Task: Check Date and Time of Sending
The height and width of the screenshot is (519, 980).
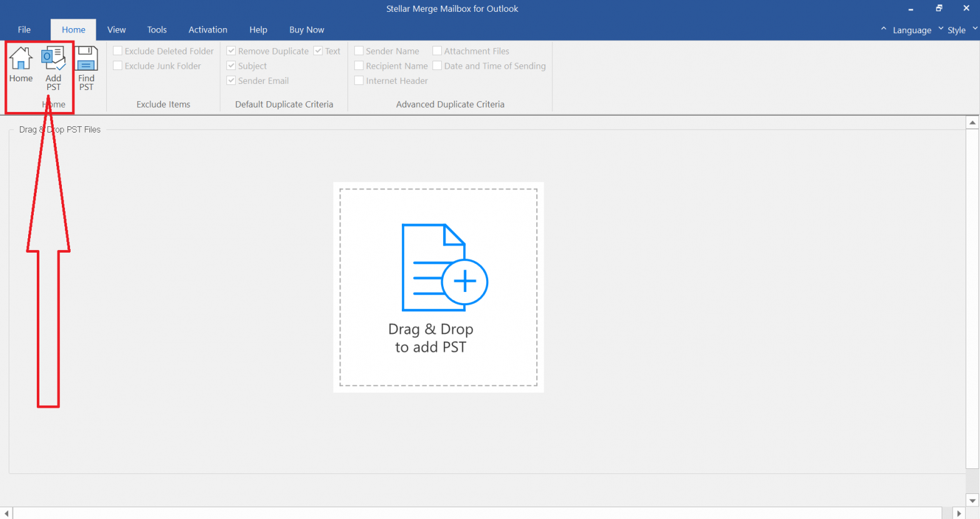Action: (437, 66)
